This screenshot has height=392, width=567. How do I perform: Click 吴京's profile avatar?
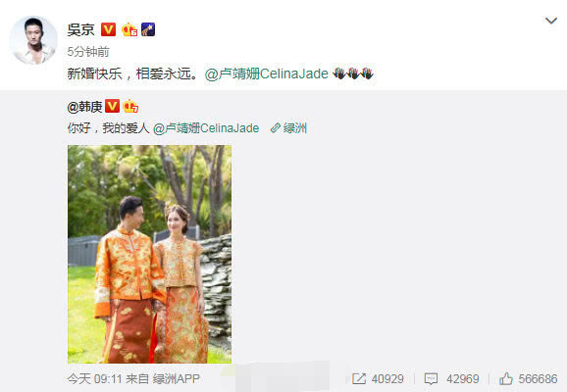pos(33,40)
